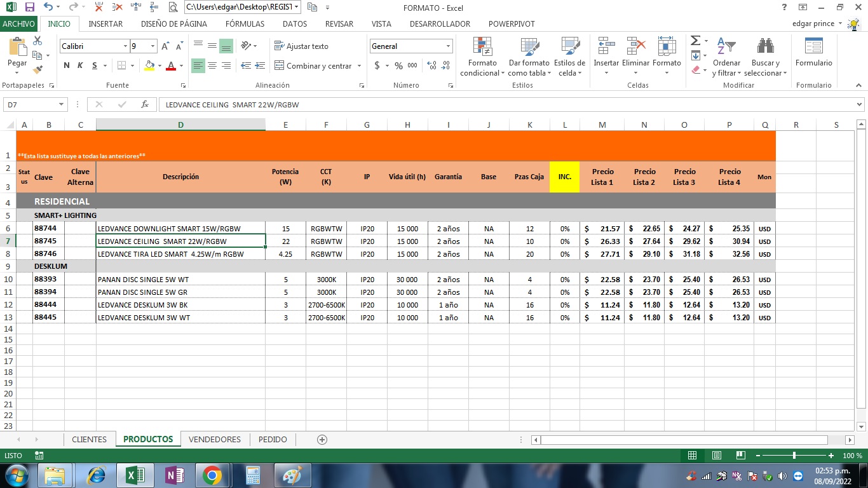Open Estilos de celda gallery
The width and height of the screenshot is (868, 488).
click(x=569, y=56)
